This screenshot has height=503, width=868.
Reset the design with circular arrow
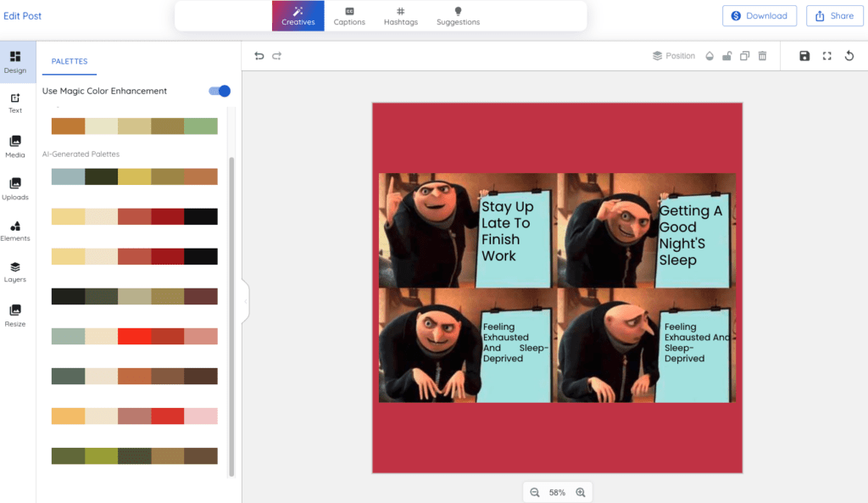click(849, 56)
